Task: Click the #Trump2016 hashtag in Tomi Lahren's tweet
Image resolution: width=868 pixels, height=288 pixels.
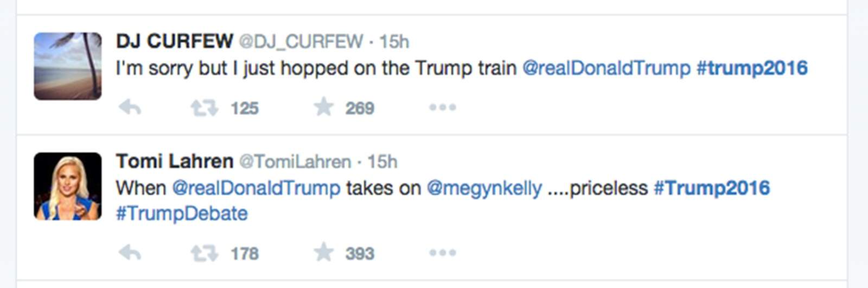Action: point(712,188)
